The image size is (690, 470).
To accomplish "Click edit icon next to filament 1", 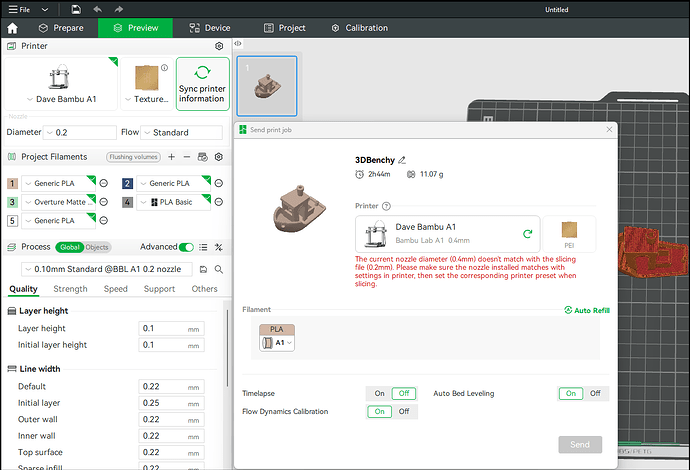I will [x=104, y=183].
